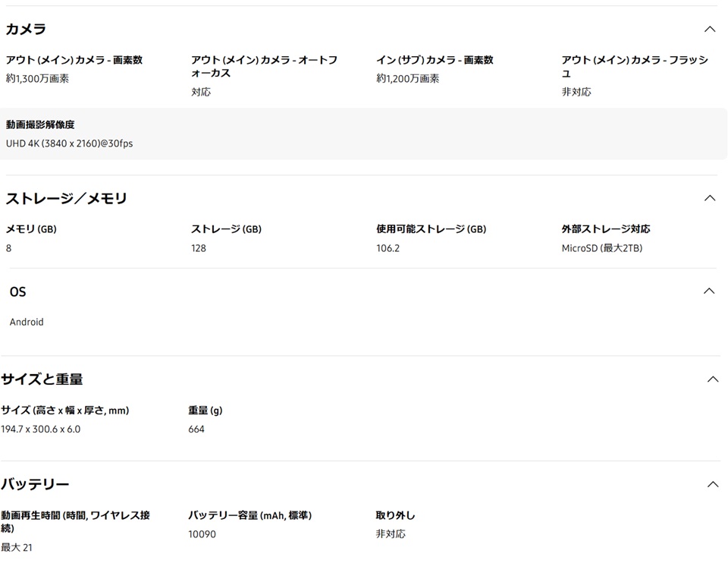The image size is (728, 576).
Task: Collapse the カメラ section using its chevron
Action: (710, 30)
